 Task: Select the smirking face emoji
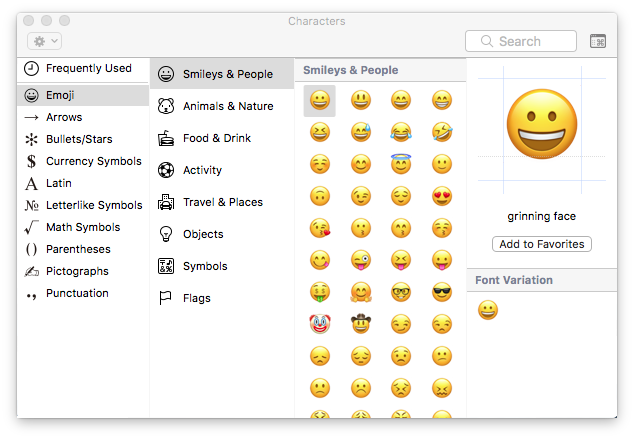click(401, 324)
